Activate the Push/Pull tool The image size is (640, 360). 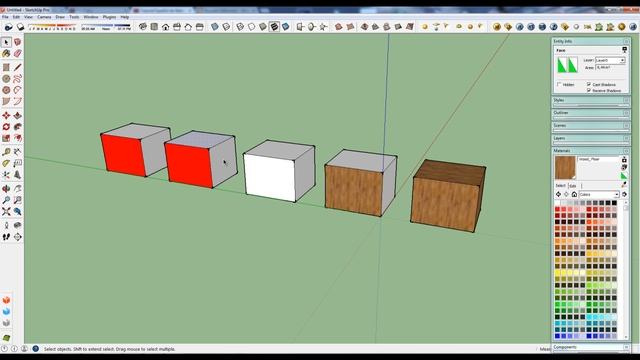(18, 116)
